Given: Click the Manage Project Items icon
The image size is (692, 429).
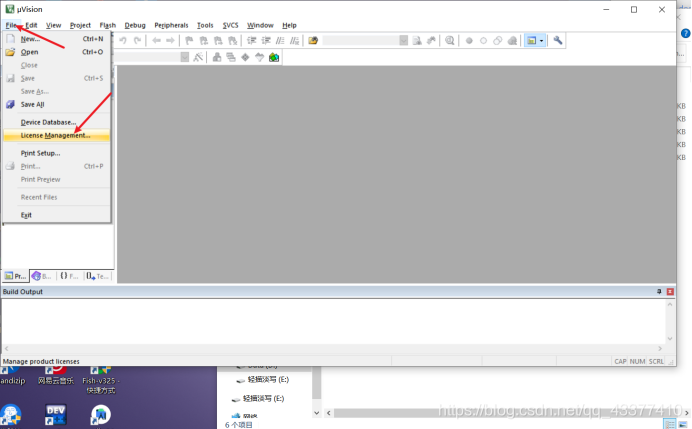Looking at the screenshot, I should [217, 57].
